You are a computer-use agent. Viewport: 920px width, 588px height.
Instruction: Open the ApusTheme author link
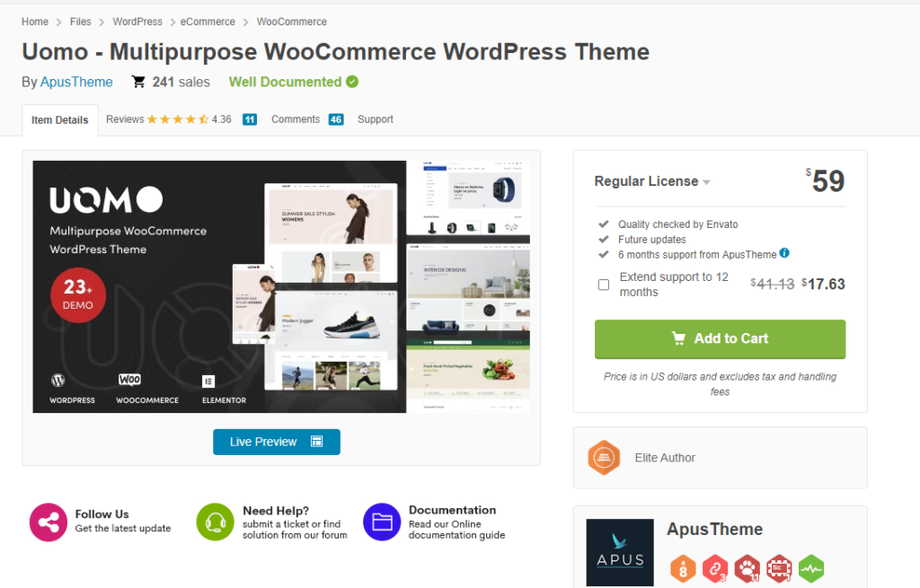[76, 82]
